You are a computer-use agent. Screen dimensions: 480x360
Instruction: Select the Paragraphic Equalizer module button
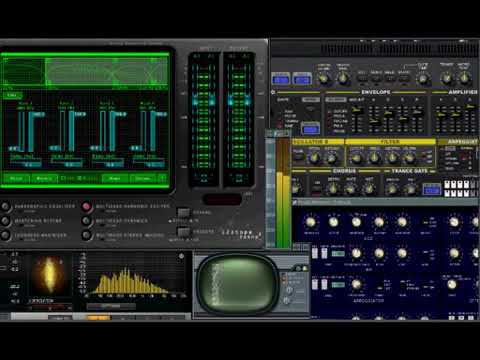click(x=5, y=207)
